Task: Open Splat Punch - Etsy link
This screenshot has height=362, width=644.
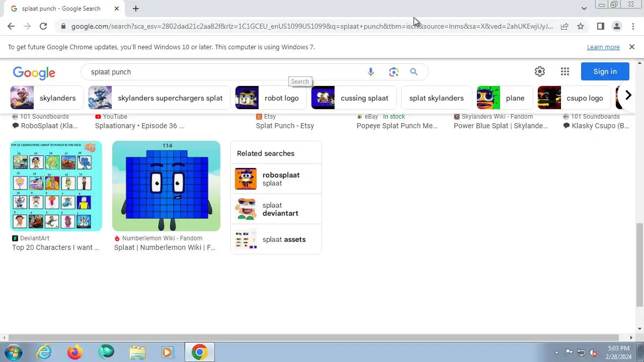Action: pos(285,126)
